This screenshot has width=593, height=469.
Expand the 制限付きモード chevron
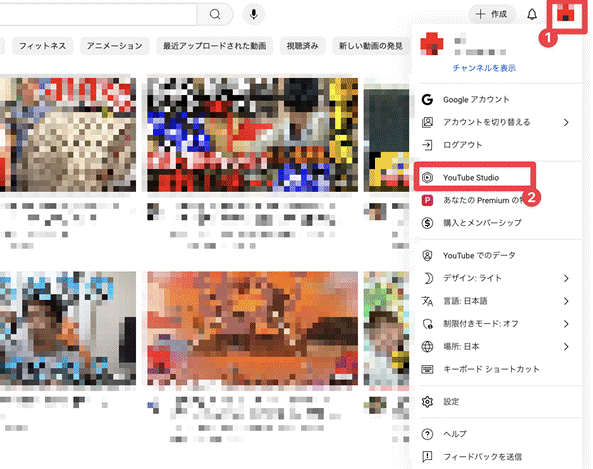coord(566,324)
